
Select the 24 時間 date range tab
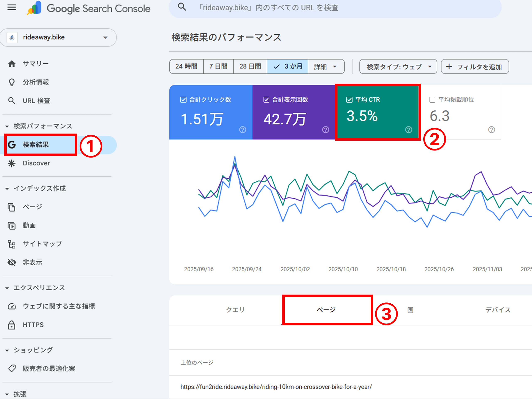coord(186,66)
